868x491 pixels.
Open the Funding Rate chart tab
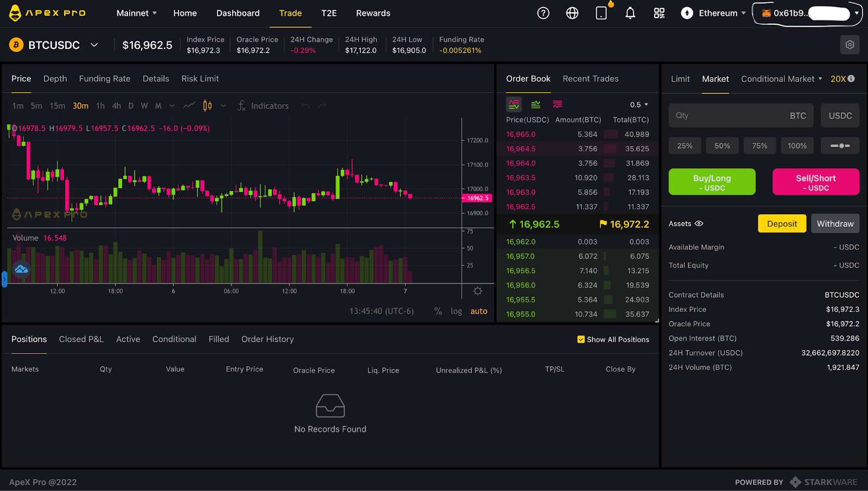105,79
